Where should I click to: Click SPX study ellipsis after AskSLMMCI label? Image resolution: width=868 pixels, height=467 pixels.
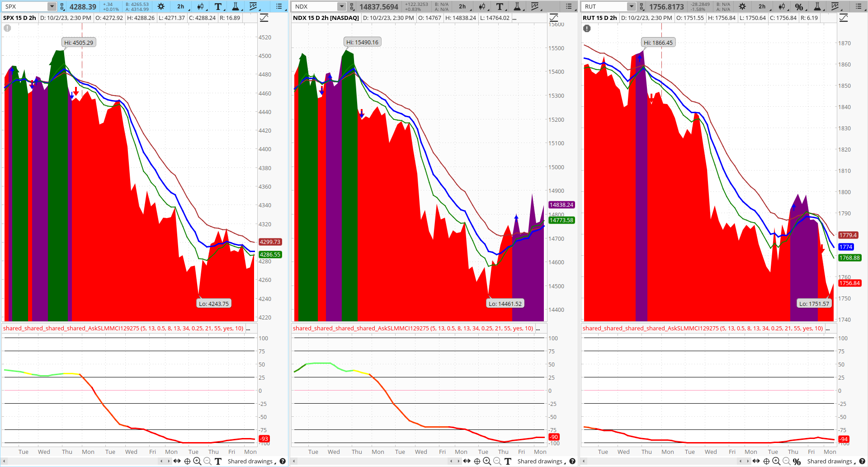248,329
